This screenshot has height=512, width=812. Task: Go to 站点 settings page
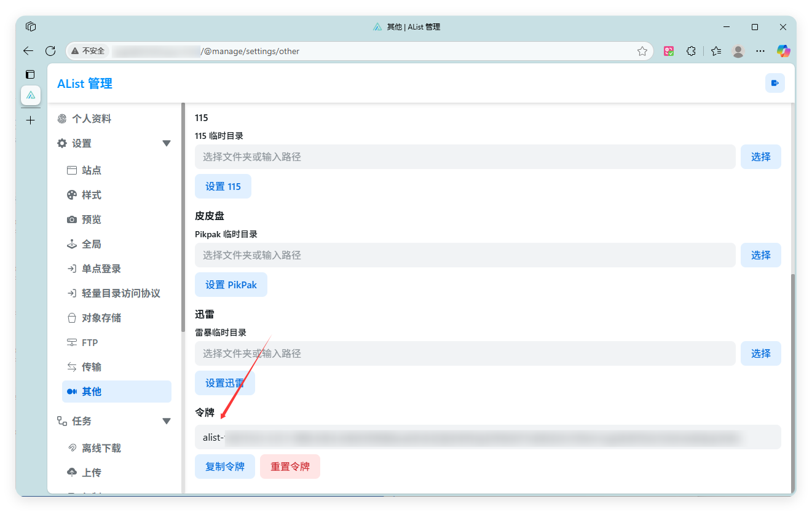click(92, 170)
